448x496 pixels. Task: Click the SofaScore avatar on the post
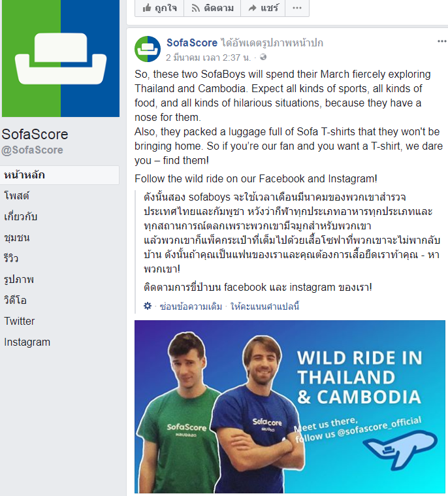click(x=148, y=49)
